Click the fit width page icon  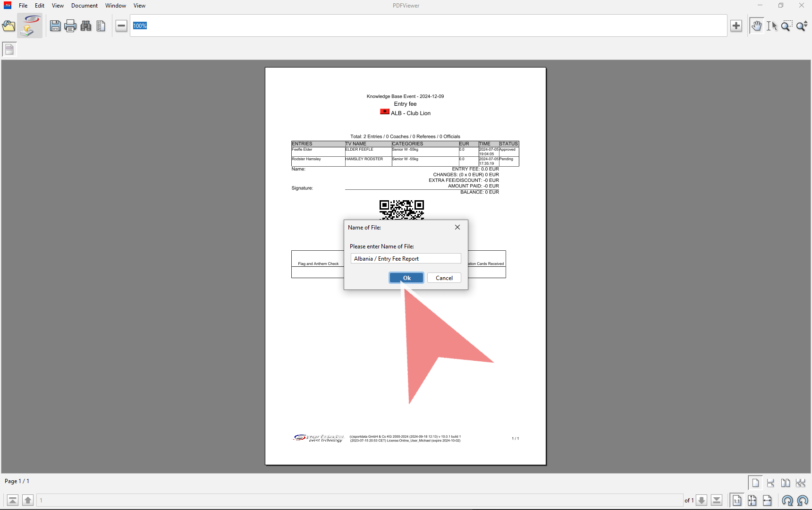pos(767,500)
